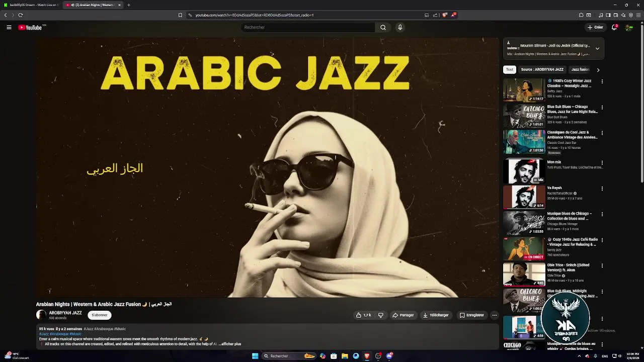
Task: Focus the YouTube Rechercher search field
Action: [307, 27]
